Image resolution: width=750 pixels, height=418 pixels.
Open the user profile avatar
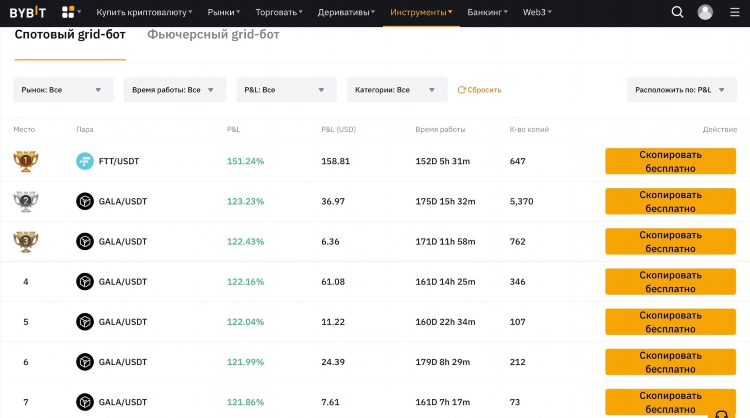tap(705, 12)
